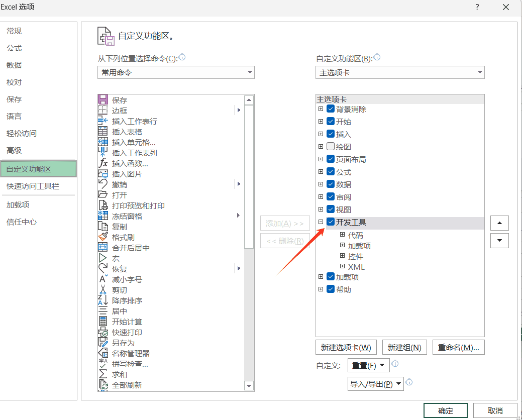Click the 名称管理器 icon
Screen dimensions: 522x420
tap(103, 353)
